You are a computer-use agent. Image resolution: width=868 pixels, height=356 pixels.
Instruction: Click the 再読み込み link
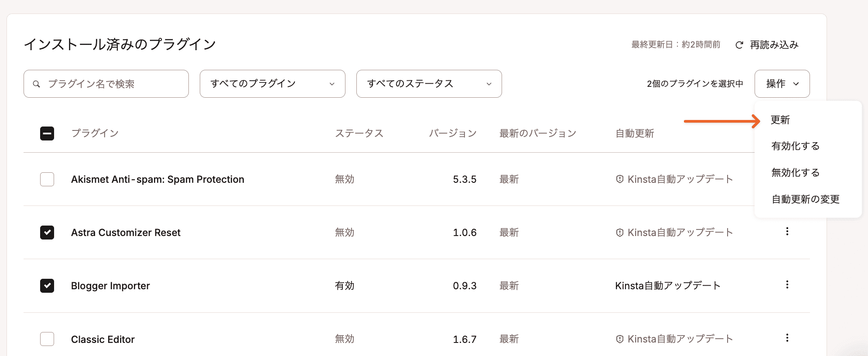pos(774,44)
